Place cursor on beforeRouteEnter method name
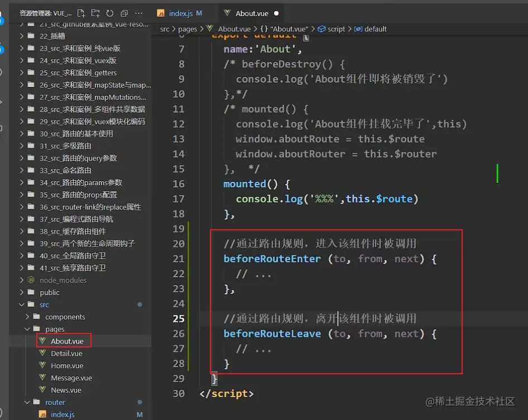Viewport: 528px width, 420px height. (272, 259)
